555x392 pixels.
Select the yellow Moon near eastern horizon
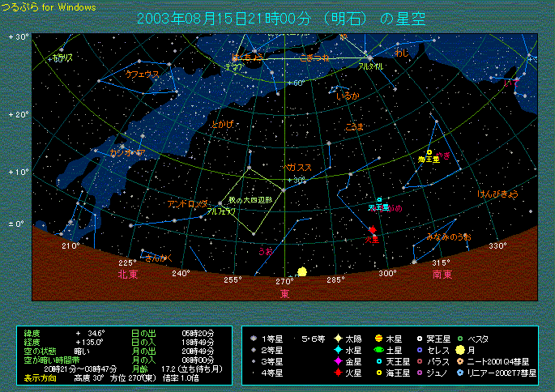(302, 271)
